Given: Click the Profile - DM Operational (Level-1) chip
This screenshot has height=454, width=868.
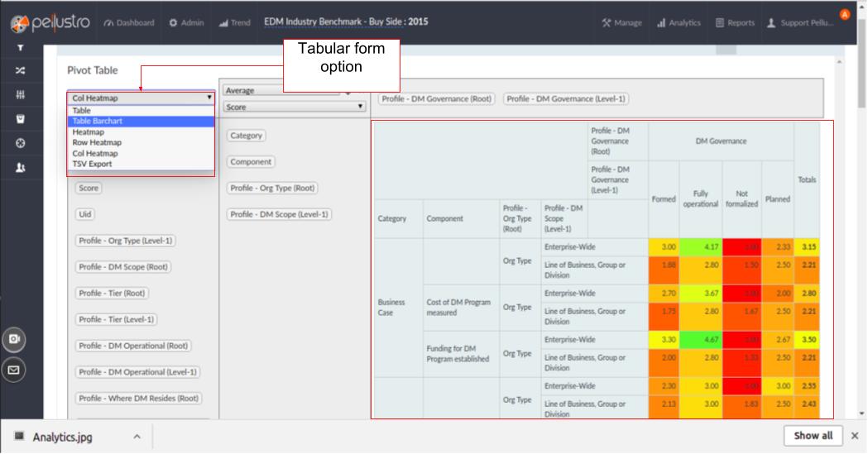Looking at the screenshot, I should click(x=138, y=371).
